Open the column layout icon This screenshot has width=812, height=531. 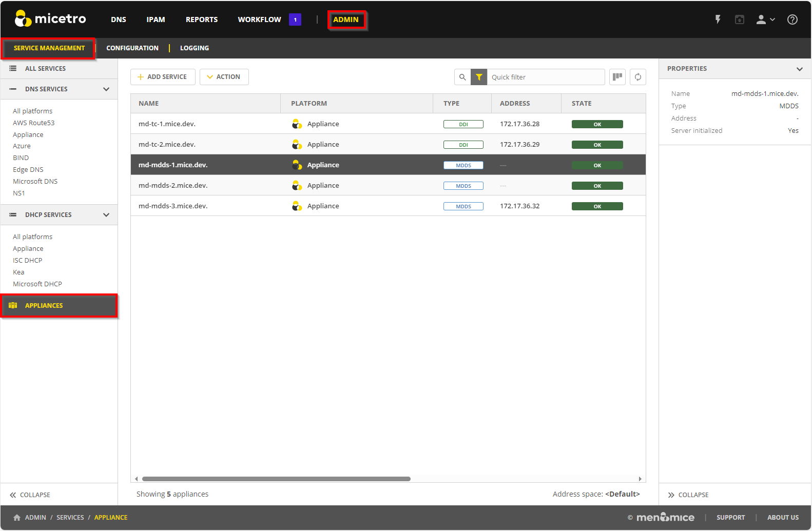[617, 77]
